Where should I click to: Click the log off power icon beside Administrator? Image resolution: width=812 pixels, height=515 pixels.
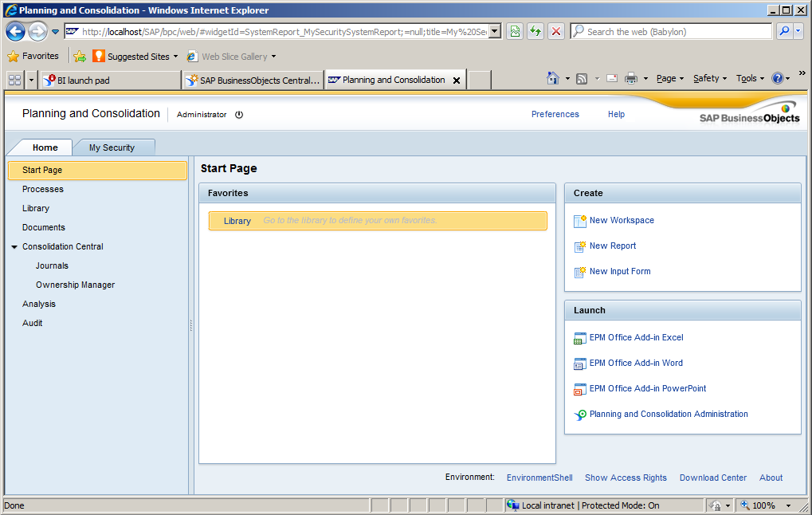(x=239, y=115)
